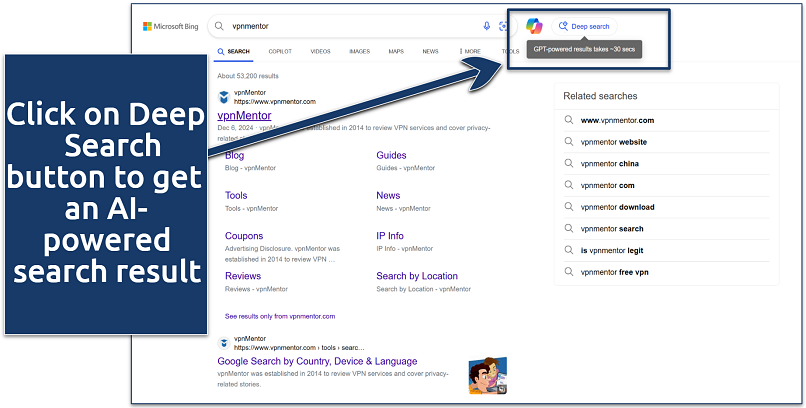Select related search vpnmentor com

[608, 186]
